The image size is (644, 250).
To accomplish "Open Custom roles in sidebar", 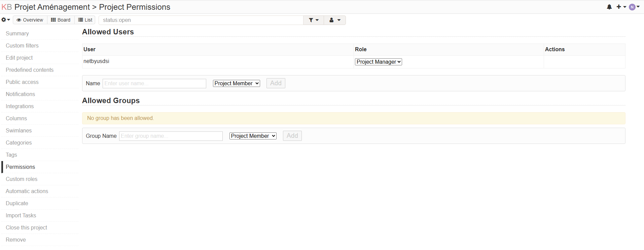I will [x=22, y=179].
